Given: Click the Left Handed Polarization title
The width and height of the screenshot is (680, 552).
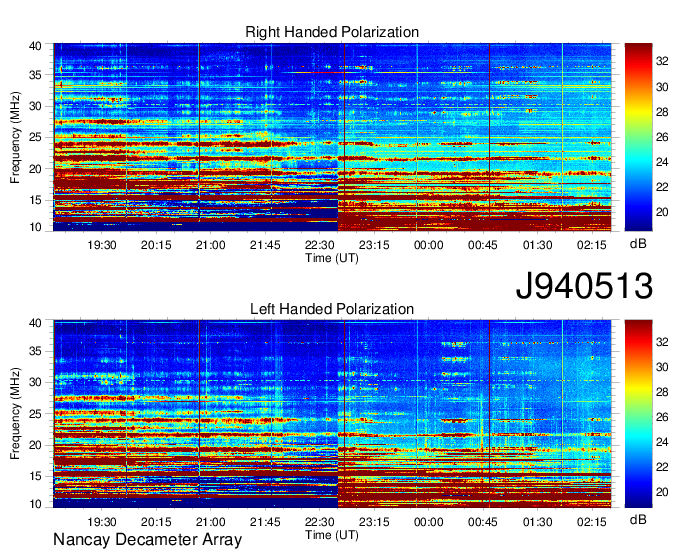Looking at the screenshot, I should coord(332,309).
